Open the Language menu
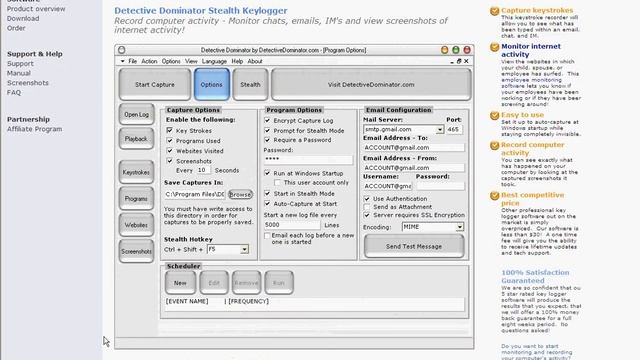640x360 pixels. click(x=214, y=61)
